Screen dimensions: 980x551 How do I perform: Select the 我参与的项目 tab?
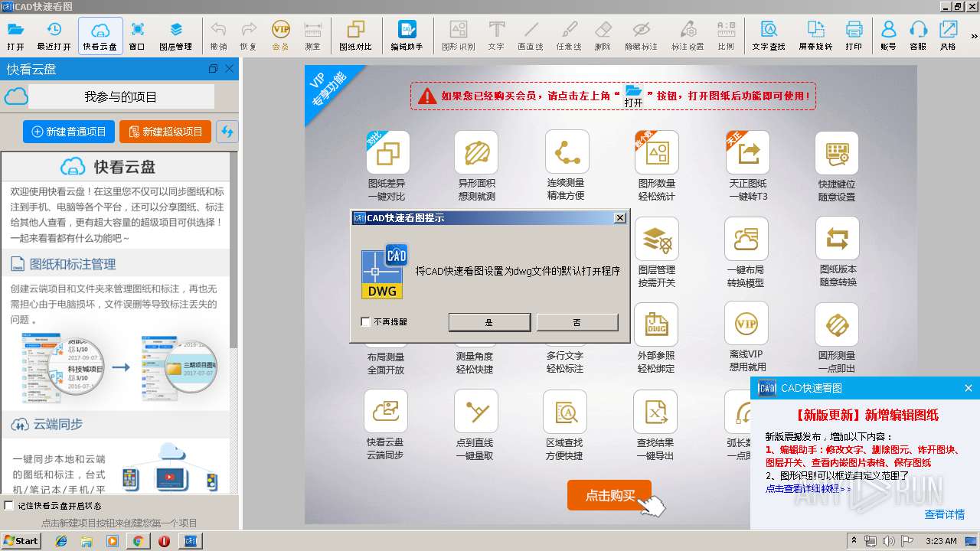(x=121, y=96)
